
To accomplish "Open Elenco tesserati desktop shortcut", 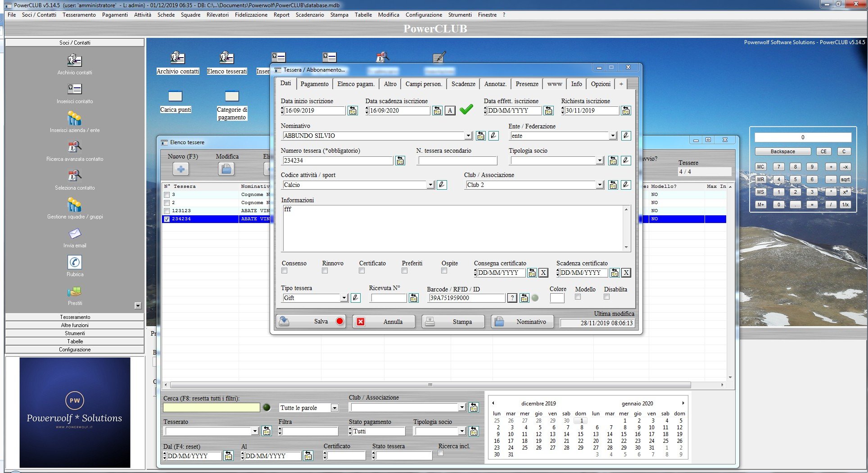I will [x=227, y=63].
